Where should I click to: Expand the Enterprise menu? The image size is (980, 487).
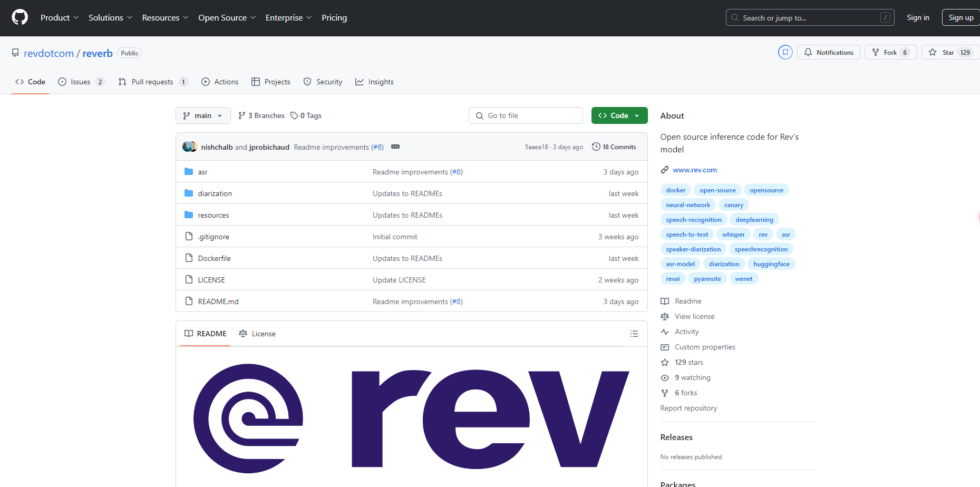click(x=288, y=17)
